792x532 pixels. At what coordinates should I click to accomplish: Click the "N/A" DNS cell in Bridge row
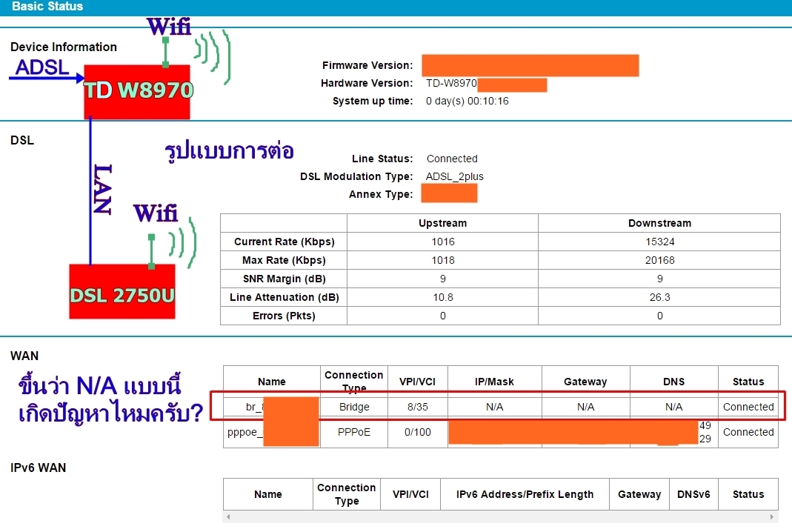(673, 407)
